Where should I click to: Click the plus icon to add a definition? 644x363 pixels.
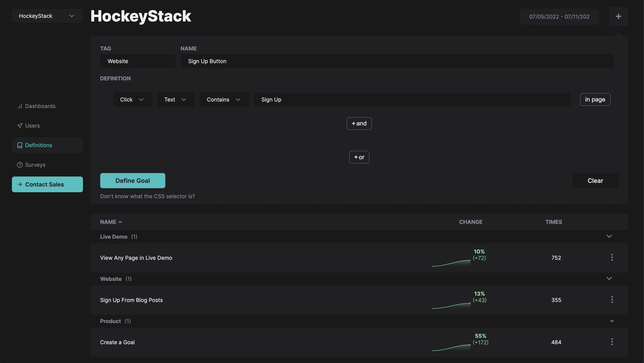618,16
